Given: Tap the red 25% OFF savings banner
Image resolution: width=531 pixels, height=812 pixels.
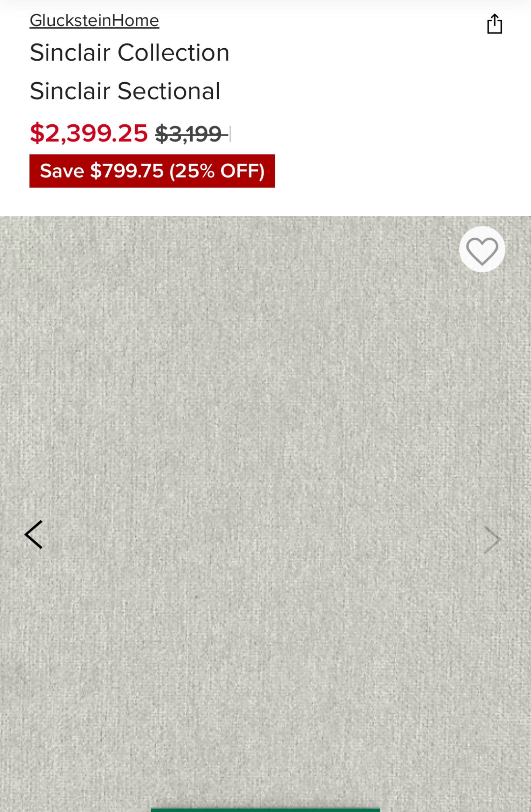Looking at the screenshot, I should click(152, 171).
